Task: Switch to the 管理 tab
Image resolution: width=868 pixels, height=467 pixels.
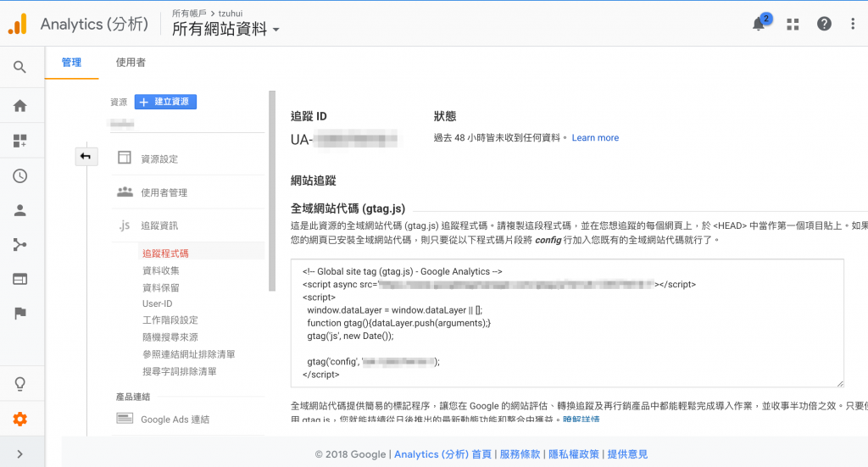Action: coord(71,63)
